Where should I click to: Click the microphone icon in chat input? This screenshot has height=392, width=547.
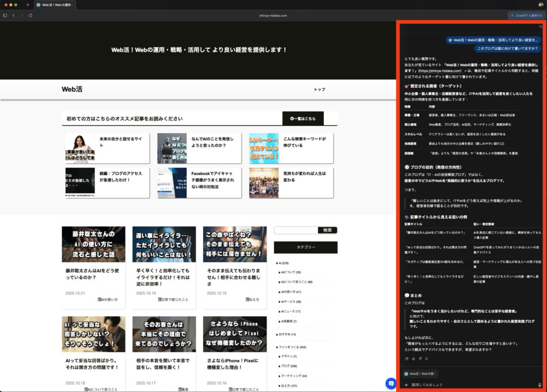point(540,385)
